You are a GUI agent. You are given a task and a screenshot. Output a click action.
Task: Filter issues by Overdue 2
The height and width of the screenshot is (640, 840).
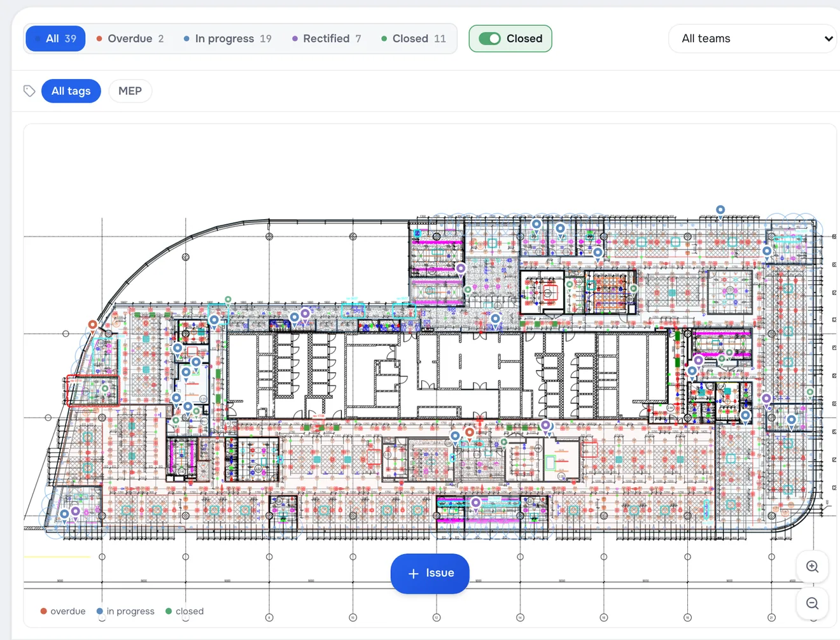pos(130,39)
